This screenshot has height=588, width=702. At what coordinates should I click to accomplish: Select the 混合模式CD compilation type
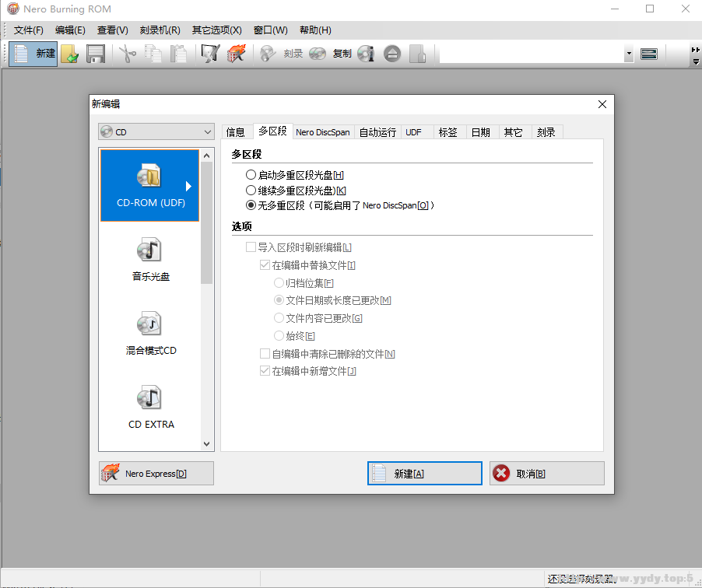click(x=150, y=334)
